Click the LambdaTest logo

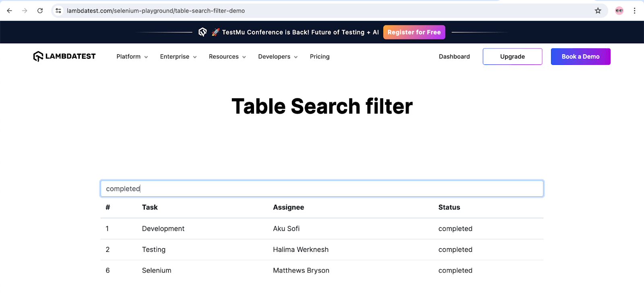64,56
